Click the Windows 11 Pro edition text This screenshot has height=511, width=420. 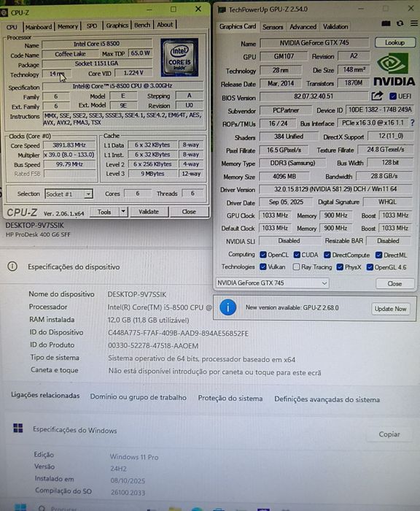134,457
